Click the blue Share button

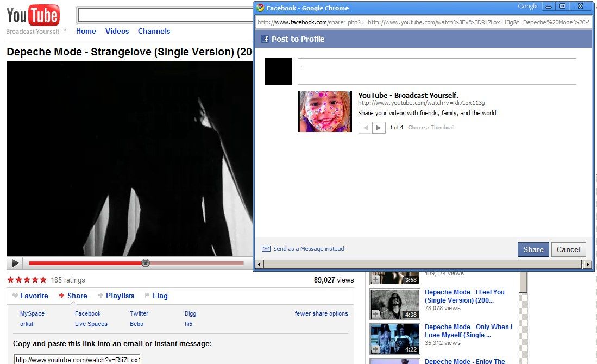(533, 249)
